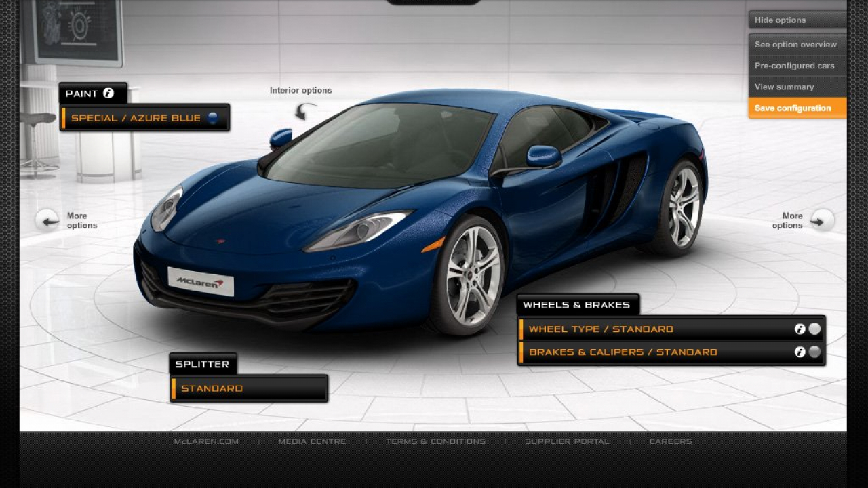The width and height of the screenshot is (868, 488).
Task: Click the Wheel Type silver swatch
Action: click(x=814, y=329)
